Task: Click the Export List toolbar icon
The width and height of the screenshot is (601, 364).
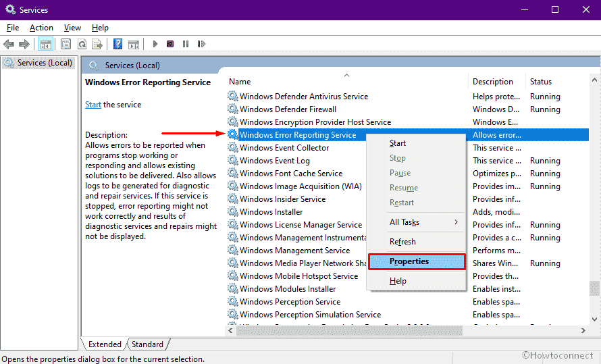Action: (x=97, y=45)
